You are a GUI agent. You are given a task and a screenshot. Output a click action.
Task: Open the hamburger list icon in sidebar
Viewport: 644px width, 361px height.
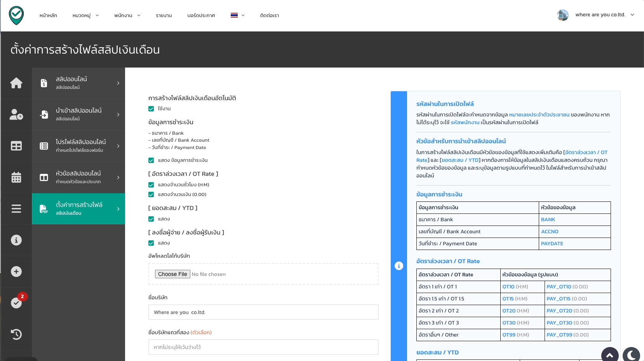16,209
